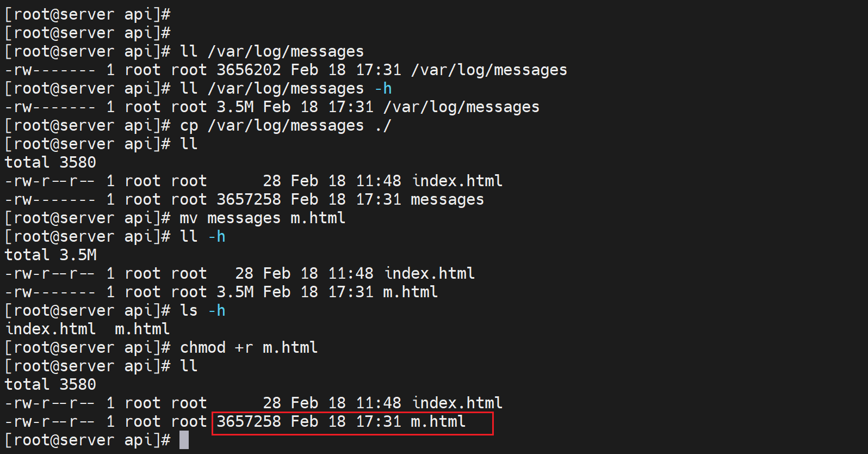This screenshot has width=868, height=454.
Task: Click the 3.5M size on the /var/log/messages row
Action: (x=235, y=107)
